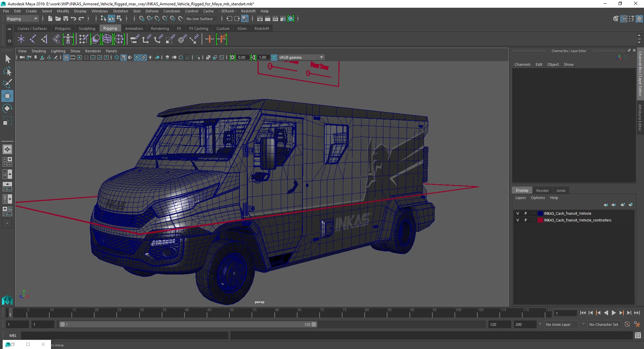Open the shelf tab selector menu icon

(9, 29)
